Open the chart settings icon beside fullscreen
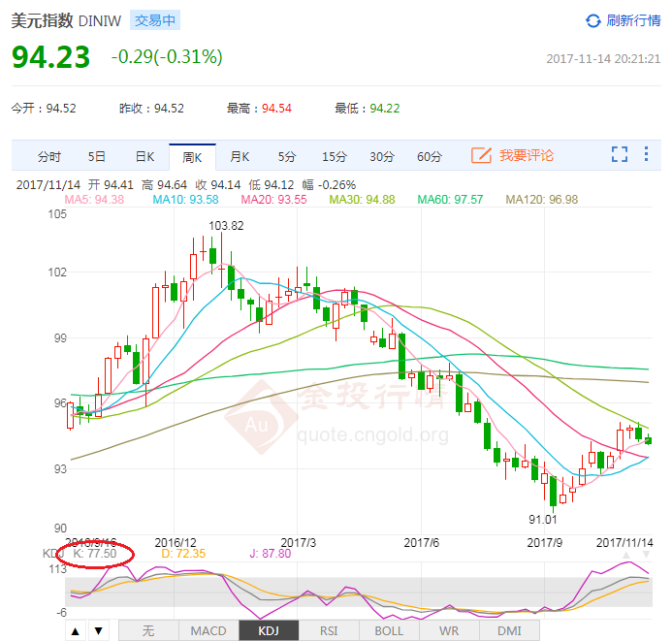Viewport: 672px width, 641px height. pyautogui.click(x=648, y=155)
